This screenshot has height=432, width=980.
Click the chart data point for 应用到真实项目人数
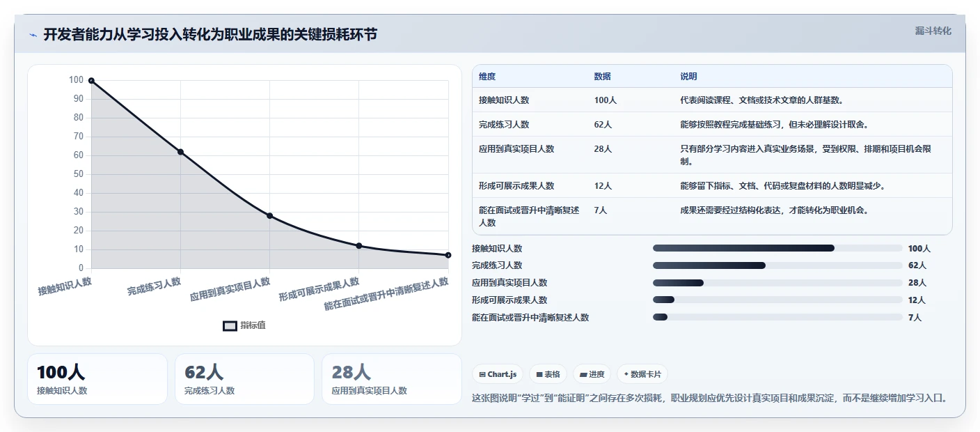[269, 216]
